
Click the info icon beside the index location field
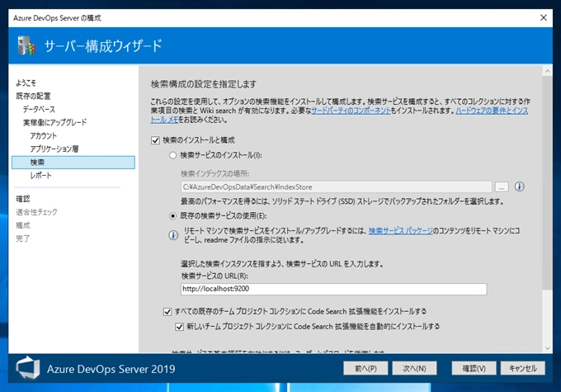click(519, 187)
